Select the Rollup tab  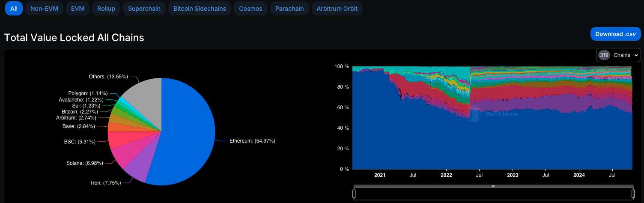point(106,9)
